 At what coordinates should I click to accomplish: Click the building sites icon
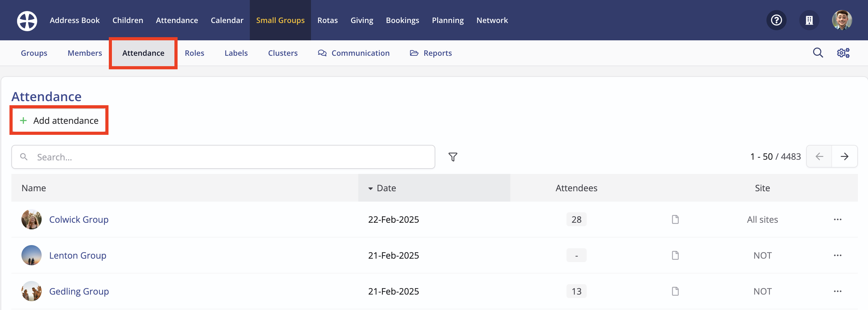pyautogui.click(x=809, y=20)
